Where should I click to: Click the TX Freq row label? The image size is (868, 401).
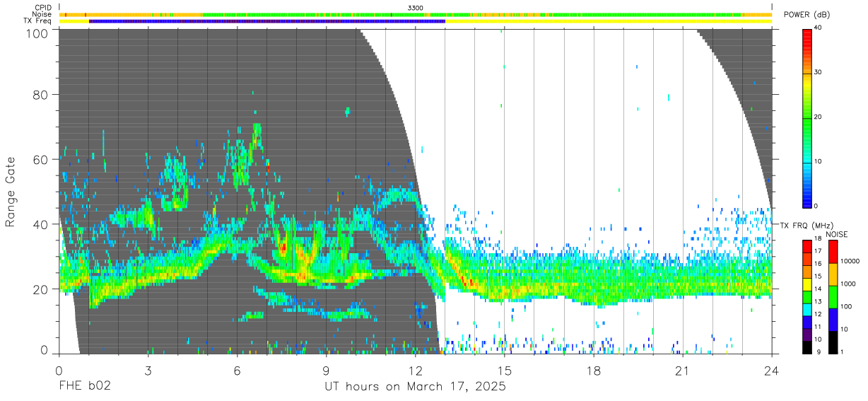38,21
